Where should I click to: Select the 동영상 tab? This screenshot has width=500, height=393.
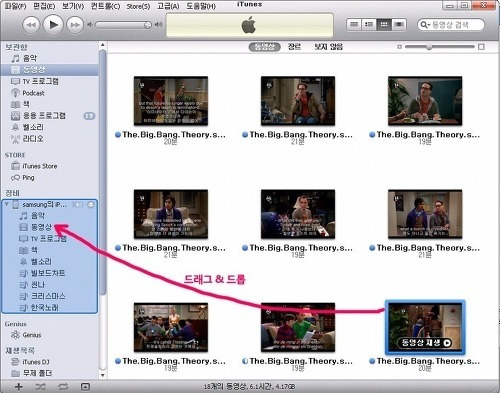(x=264, y=47)
